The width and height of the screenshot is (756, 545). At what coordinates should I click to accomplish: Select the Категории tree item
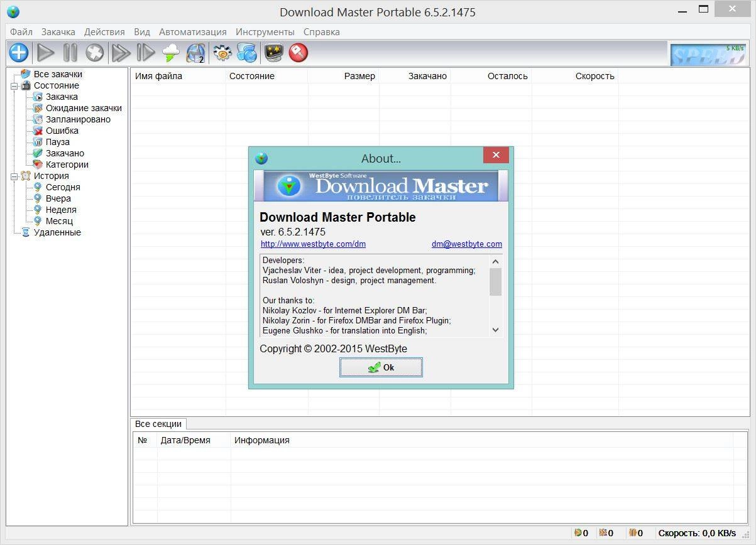coord(67,165)
